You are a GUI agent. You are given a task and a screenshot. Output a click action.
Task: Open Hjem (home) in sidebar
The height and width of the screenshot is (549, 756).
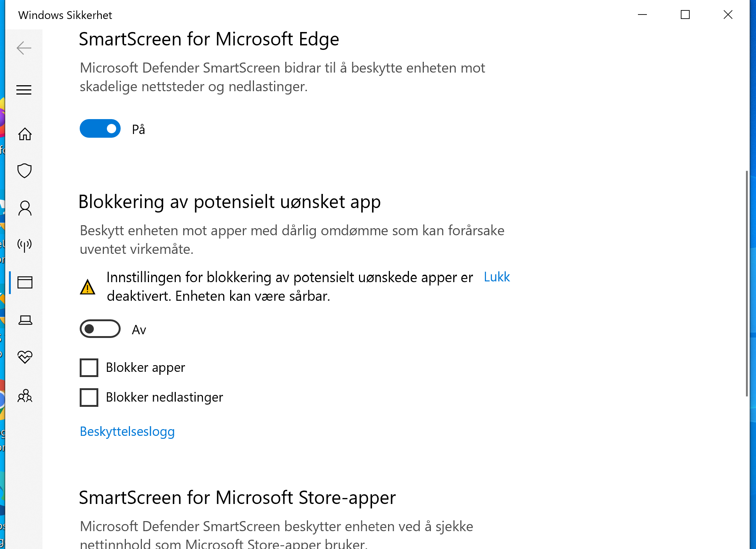[x=24, y=134]
